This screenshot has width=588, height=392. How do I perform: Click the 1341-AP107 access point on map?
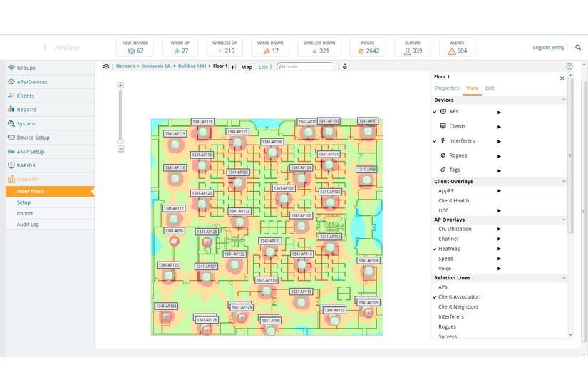tap(284, 198)
